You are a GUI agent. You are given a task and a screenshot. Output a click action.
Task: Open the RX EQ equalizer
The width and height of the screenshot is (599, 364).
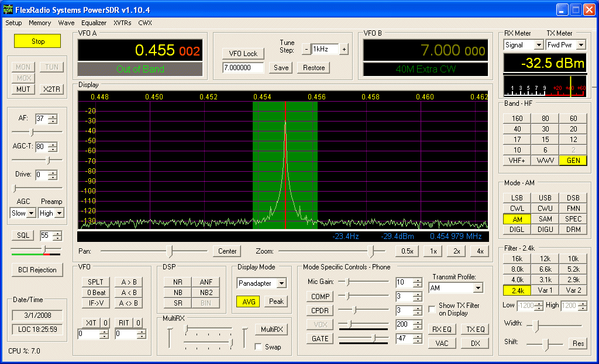click(x=442, y=330)
